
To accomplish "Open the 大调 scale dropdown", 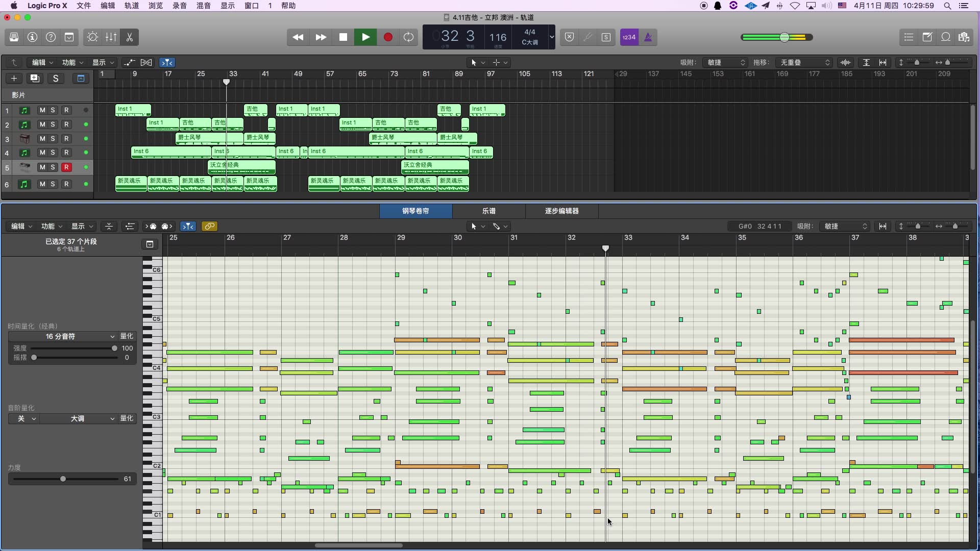I will [x=78, y=418].
